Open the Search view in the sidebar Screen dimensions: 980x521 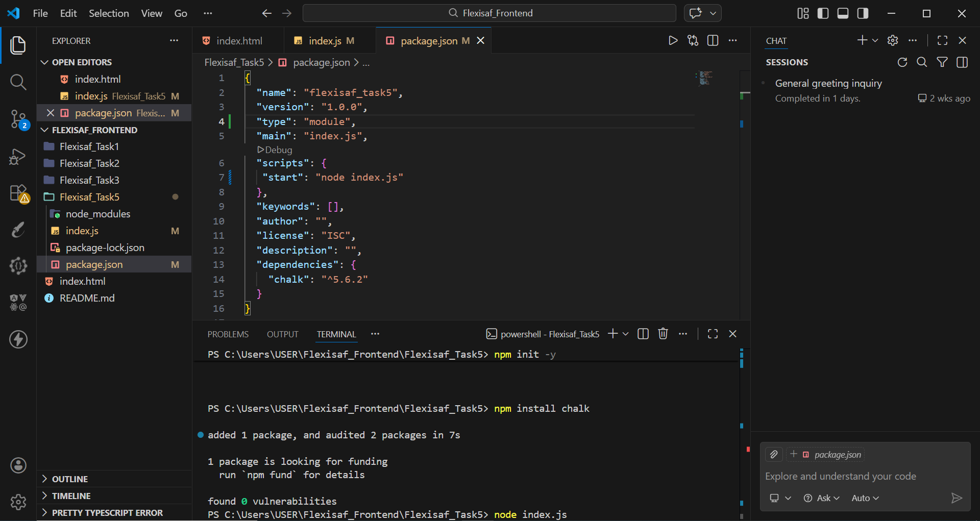click(x=18, y=82)
